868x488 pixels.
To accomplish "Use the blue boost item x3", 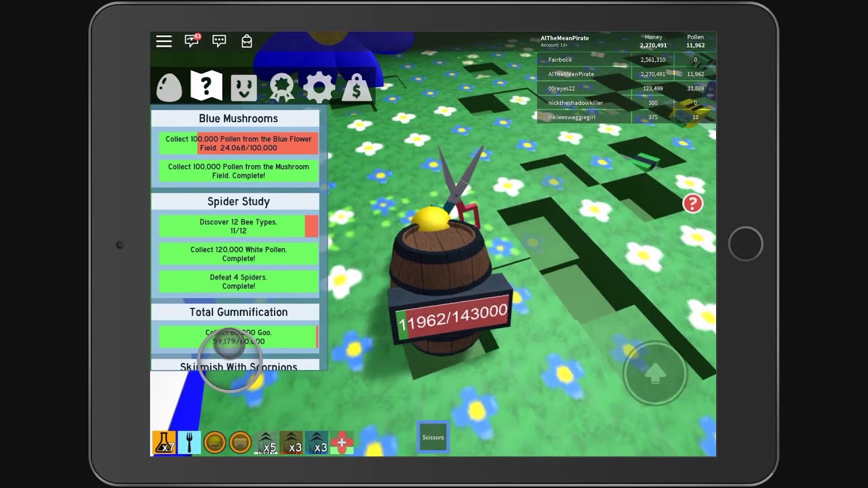I will tap(317, 443).
